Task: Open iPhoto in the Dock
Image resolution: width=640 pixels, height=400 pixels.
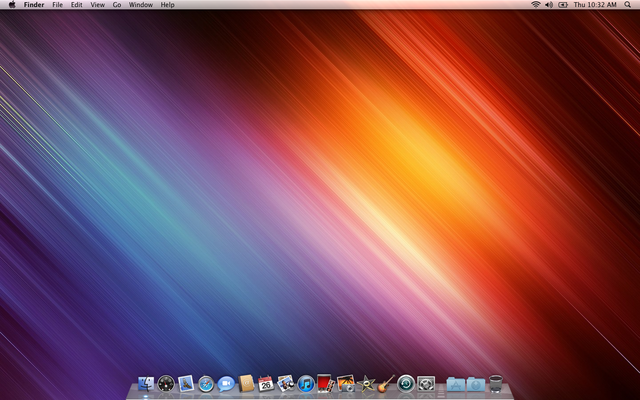Action: click(346, 384)
